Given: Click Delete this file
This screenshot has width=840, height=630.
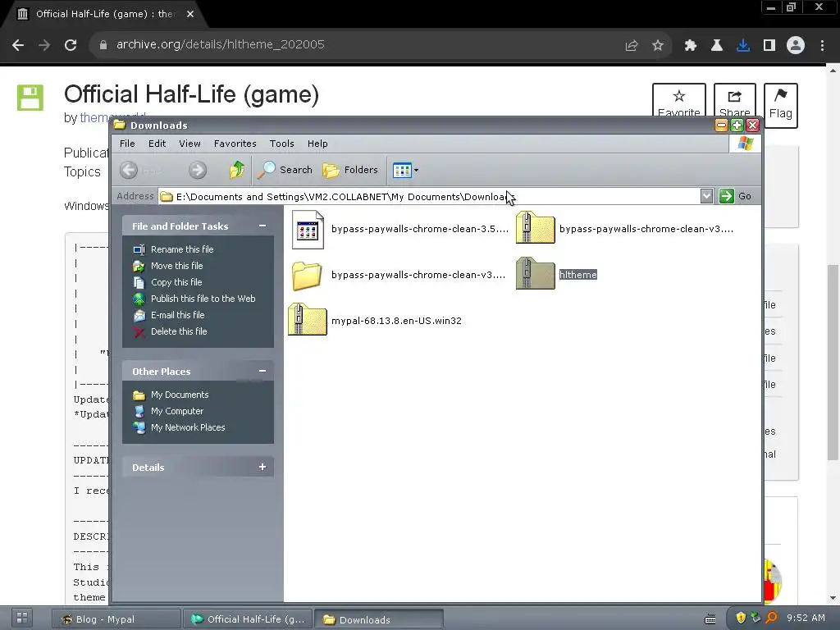Looking at the screenshot, I should pyautogui.click(x=178, y=331).
